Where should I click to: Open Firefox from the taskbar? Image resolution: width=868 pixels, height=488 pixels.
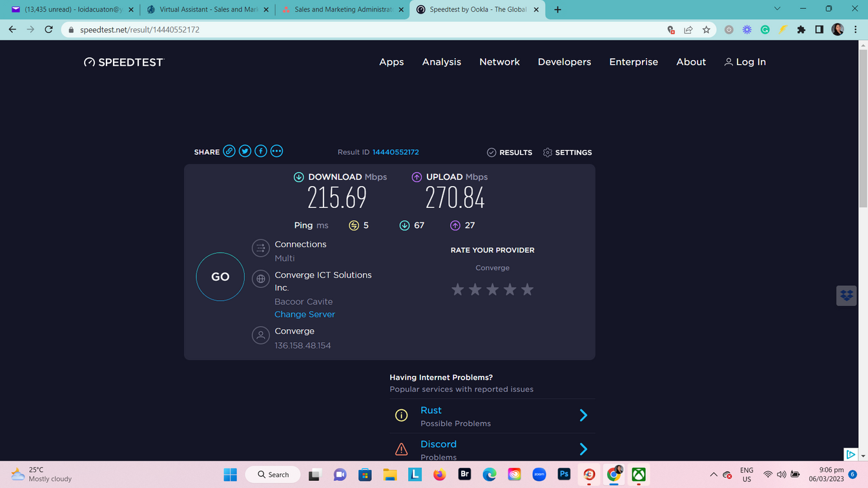[x=440, y=475]
